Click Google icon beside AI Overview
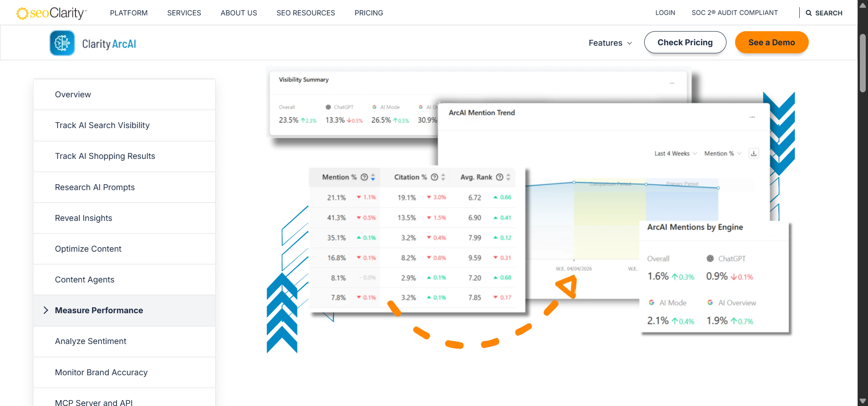 point(710,302)
